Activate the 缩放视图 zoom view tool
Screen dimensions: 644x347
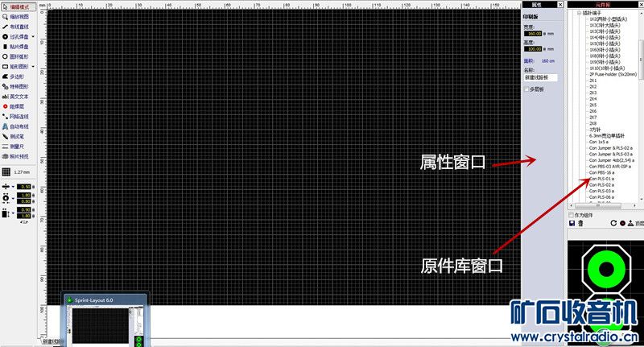pyautogui.click(x=16, y=17)
